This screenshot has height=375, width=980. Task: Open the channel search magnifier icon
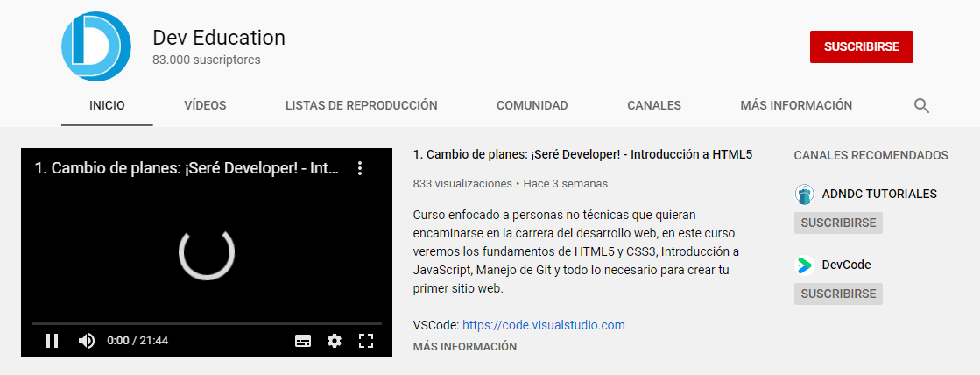tap(921, 106)
